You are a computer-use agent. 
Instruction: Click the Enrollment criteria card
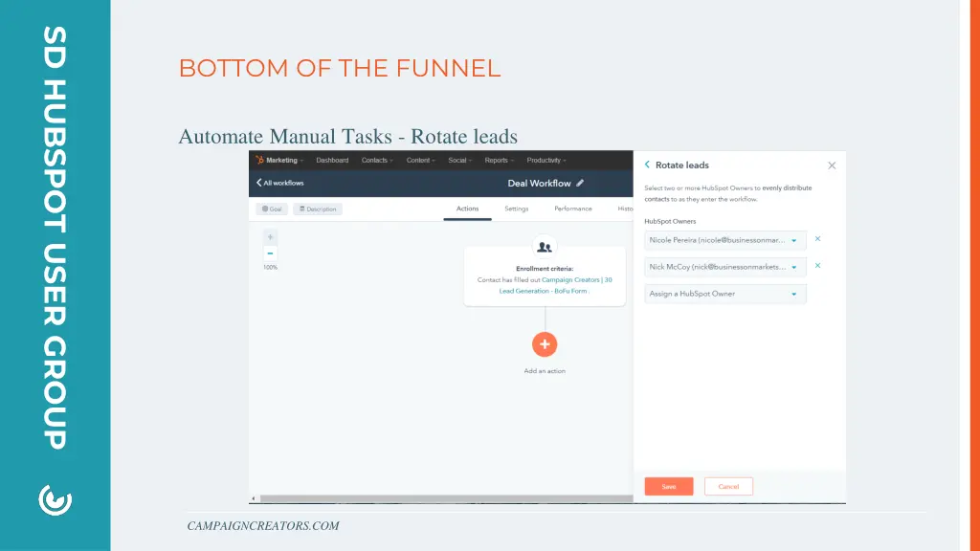pyautogui.click(x=545, y=276)
